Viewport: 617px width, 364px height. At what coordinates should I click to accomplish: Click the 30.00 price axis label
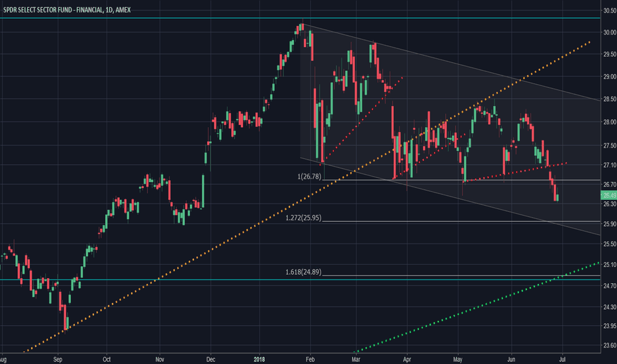(x=610, y=32)
